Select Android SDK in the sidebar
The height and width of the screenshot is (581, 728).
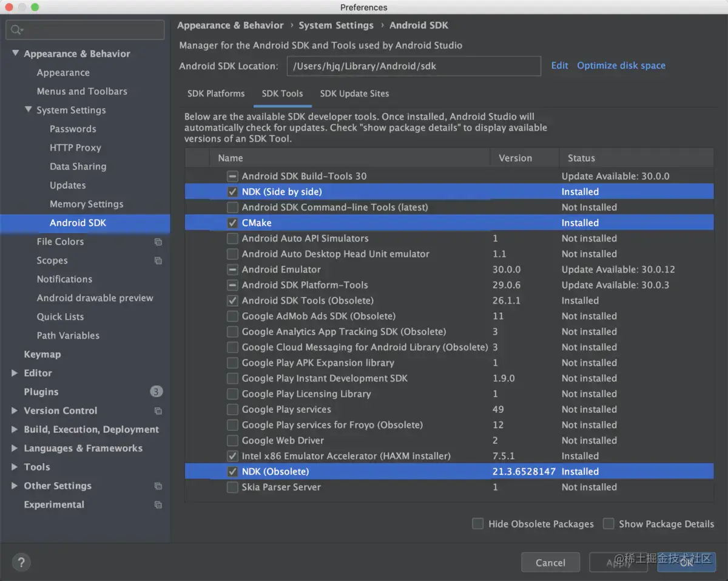coord(85,223)
